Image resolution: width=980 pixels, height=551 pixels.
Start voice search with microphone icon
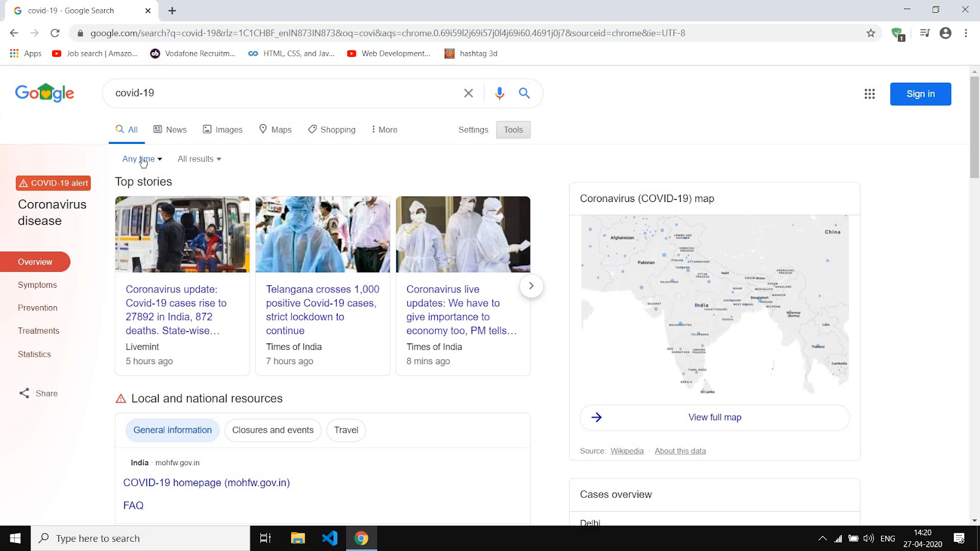coord(500,93)
